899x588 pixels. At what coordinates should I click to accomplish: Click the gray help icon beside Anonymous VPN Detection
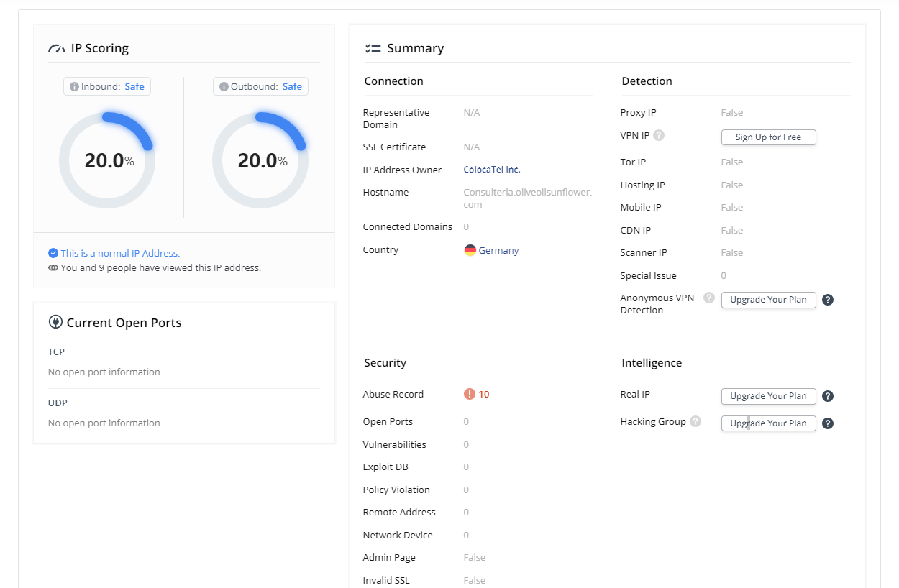[x=709, y=298]
